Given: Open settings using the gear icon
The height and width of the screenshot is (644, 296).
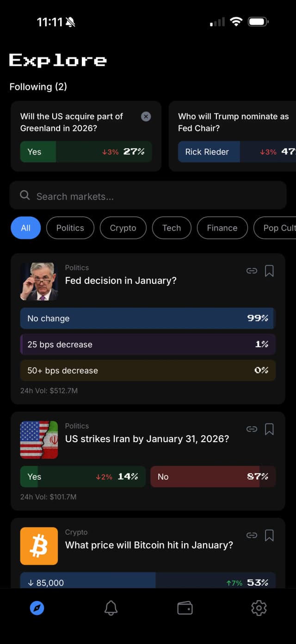Looking at the screenshot, I should point(259,608).
